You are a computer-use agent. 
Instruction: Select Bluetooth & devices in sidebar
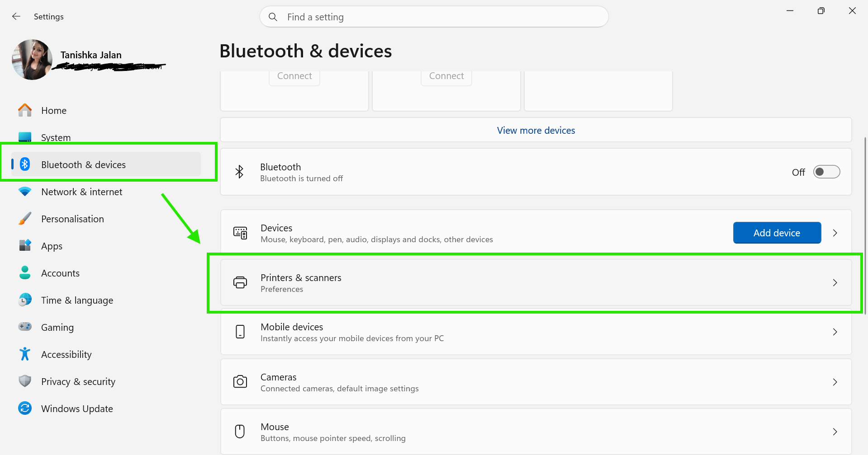coord(106,164)
